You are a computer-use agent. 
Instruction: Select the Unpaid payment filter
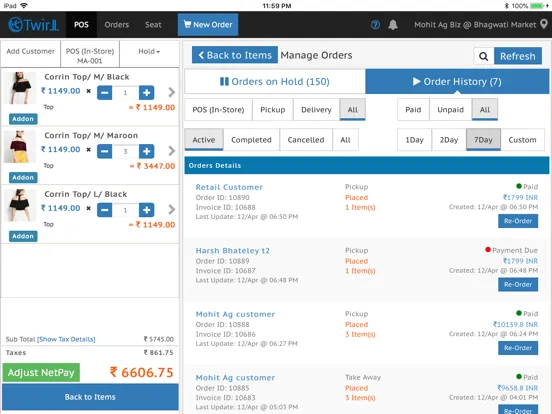(450, 110)
